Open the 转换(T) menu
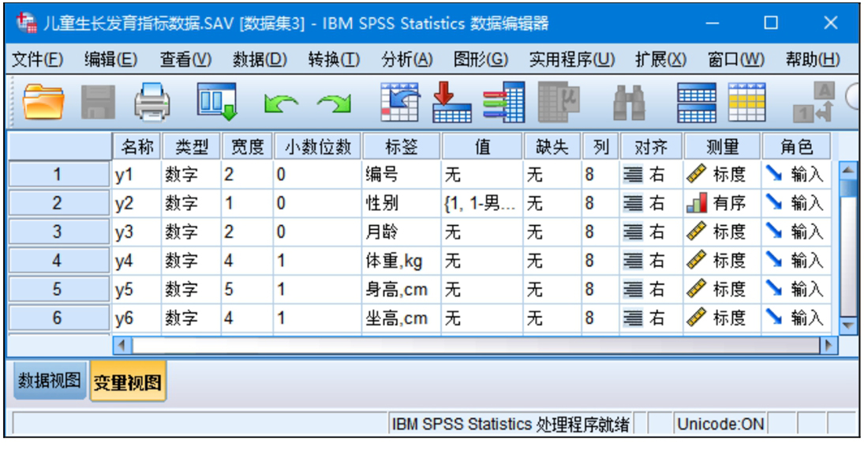Image resolution: width=868 pixels, height=450 pixels. tap(334, 59)
